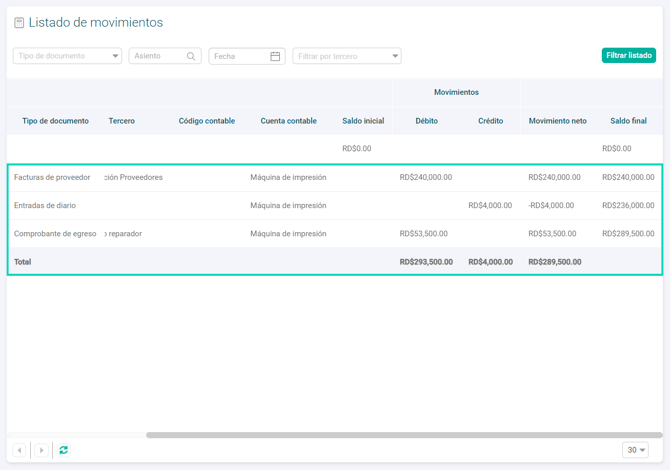Click the Movimiento neto column header
Screen dimensions: 670x470
tap(557, 121)
